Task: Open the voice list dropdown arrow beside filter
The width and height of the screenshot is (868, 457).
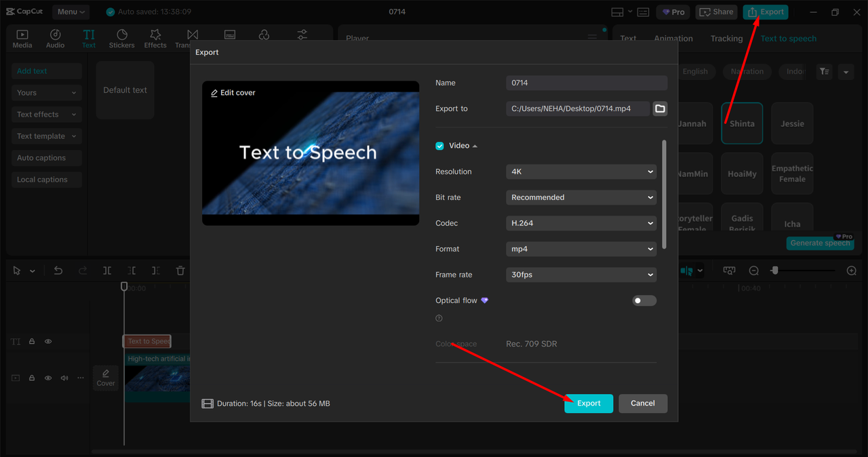Action: pyautogui.click(x=846, y=71)
